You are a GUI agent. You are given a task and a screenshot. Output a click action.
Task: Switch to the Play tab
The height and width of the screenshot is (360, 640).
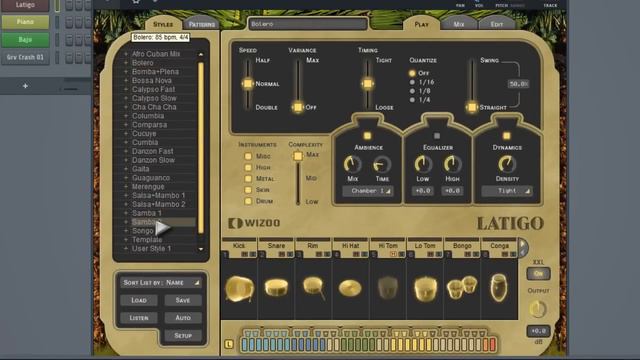(422, 24)
